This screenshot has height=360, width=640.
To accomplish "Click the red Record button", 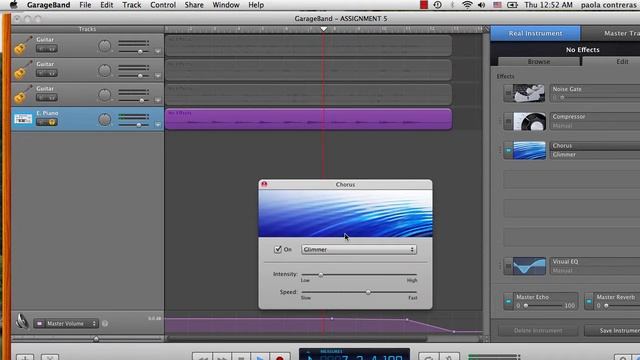I will click(x=280, y=358).
